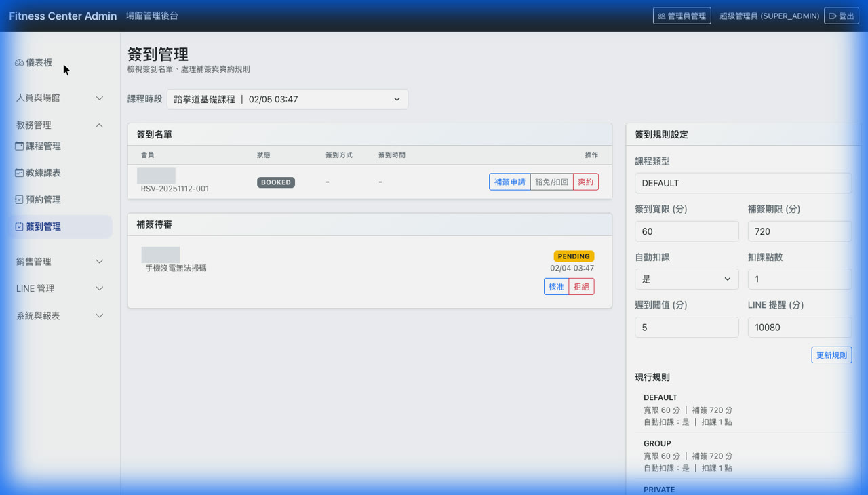Go to 教練課表 page

click(x=60, y=173)
